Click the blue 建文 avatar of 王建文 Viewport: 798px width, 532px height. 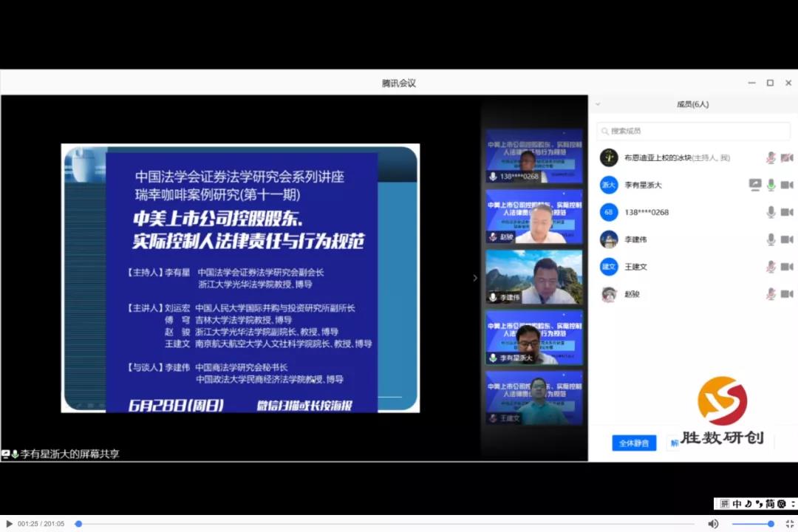(609, 267)
